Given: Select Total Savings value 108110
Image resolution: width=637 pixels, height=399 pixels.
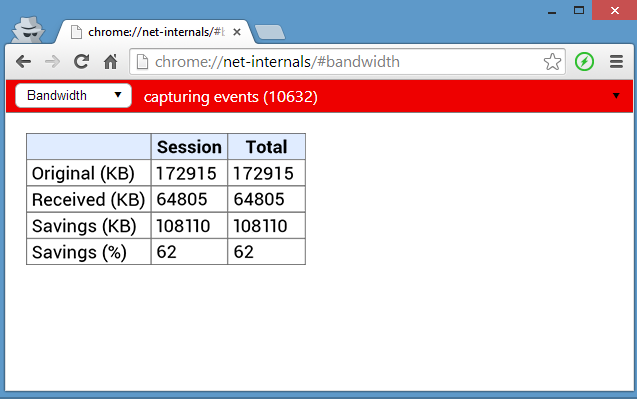Looking at the screenshot, I should 260,226.
